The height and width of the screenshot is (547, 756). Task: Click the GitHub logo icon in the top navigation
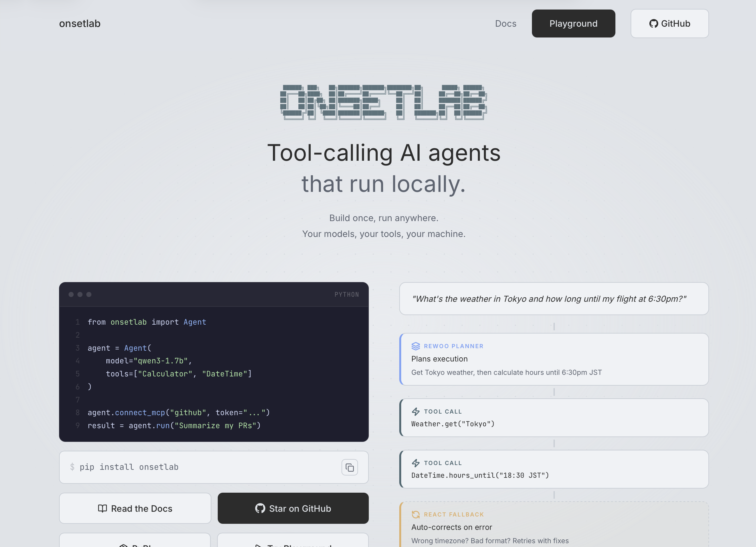pos(654,24)
